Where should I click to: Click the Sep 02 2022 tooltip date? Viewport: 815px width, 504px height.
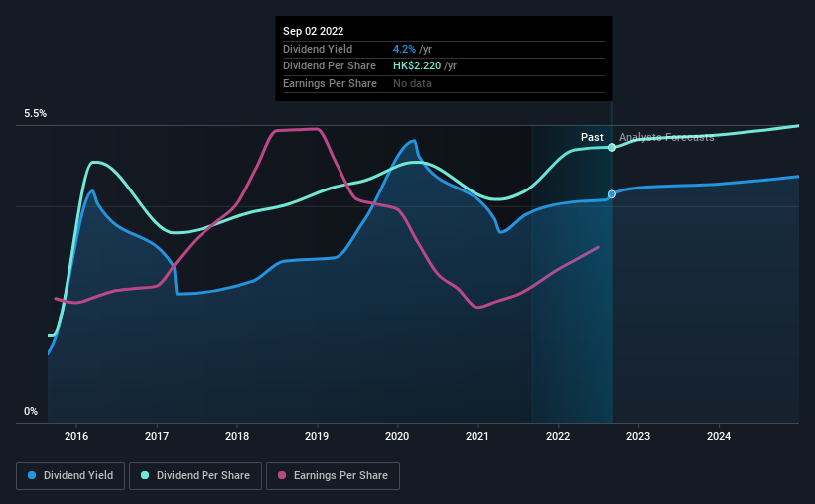tap(313, 31)
